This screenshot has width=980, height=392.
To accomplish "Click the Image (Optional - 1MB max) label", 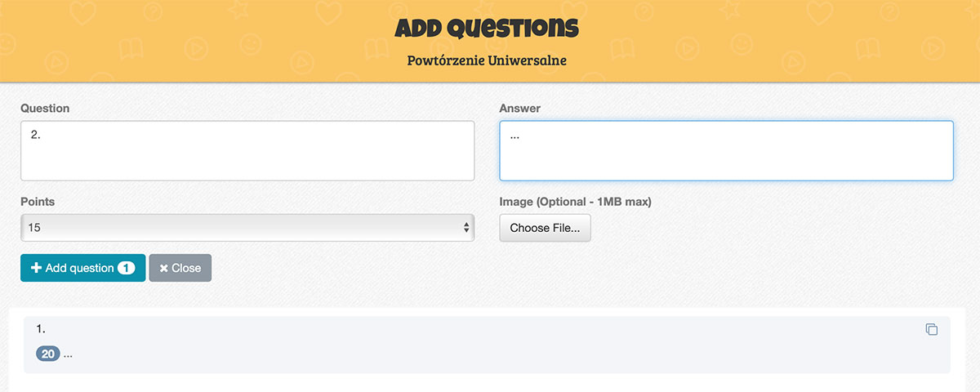I will point(575,201).
